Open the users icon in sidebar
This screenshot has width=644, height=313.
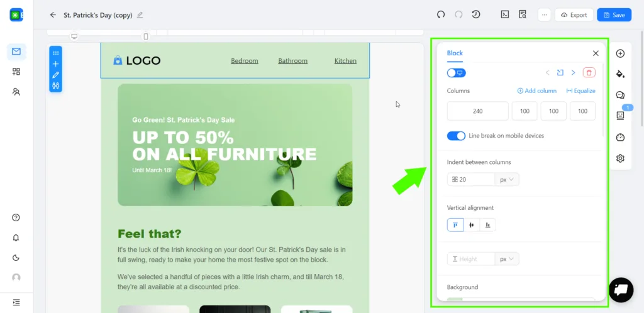point(16,92)
